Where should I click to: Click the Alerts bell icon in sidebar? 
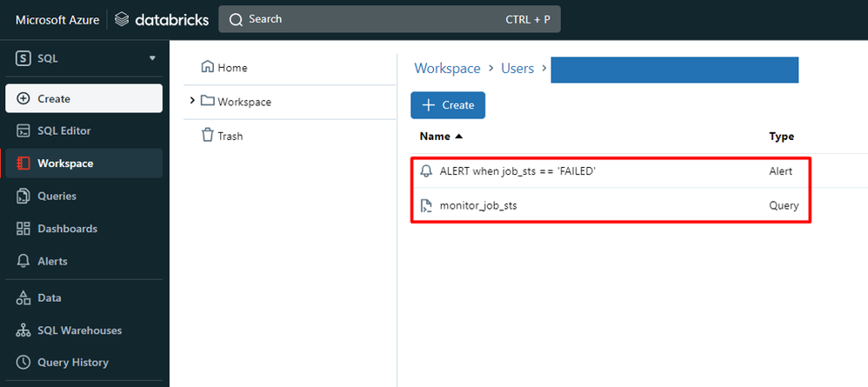(x=23, y=261)
